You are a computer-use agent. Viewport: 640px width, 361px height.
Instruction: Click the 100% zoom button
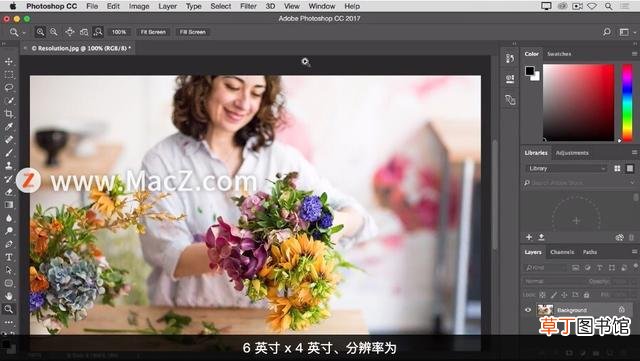coord(119,32)
